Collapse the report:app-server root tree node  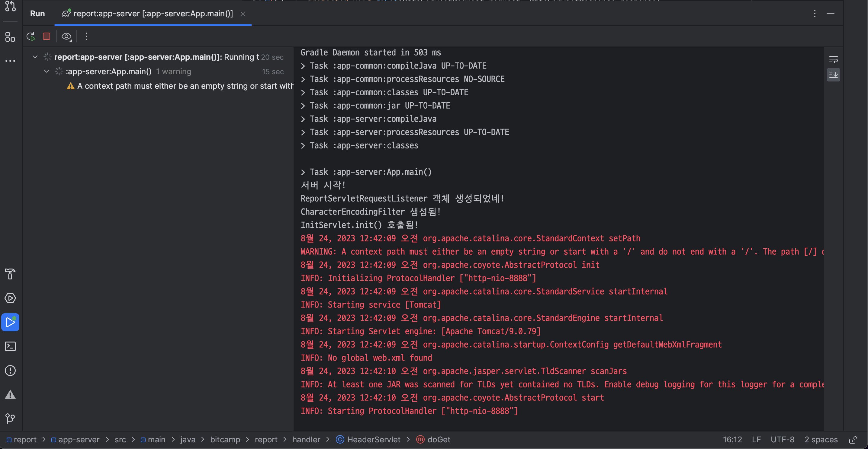tap(35, 57)
